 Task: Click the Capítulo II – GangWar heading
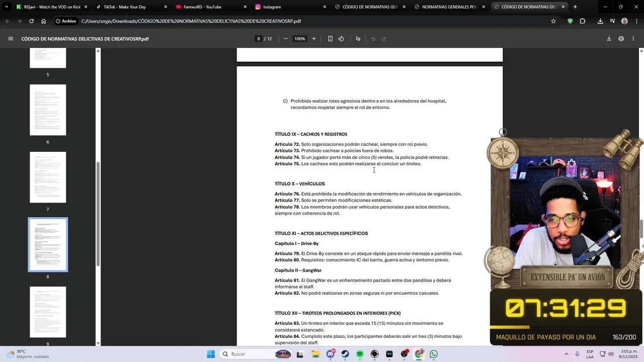click(298, 270)
